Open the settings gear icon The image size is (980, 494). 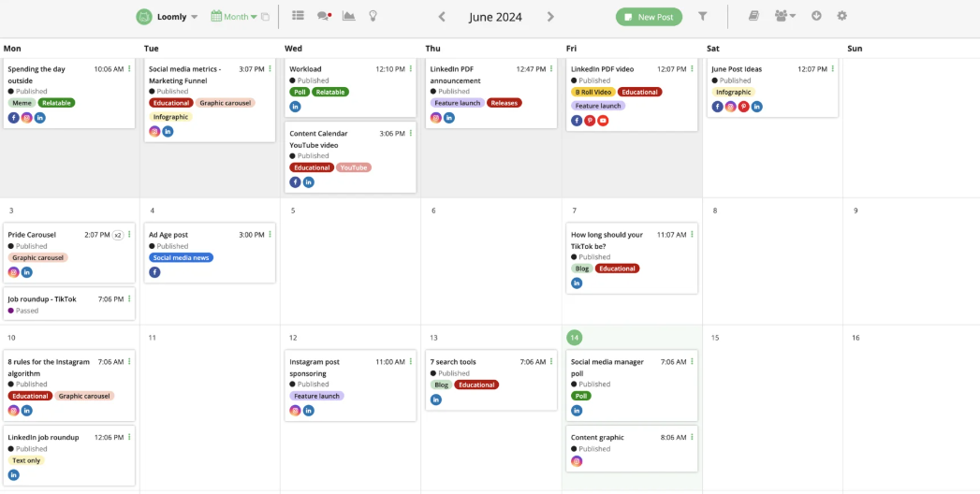coord(842,16)
